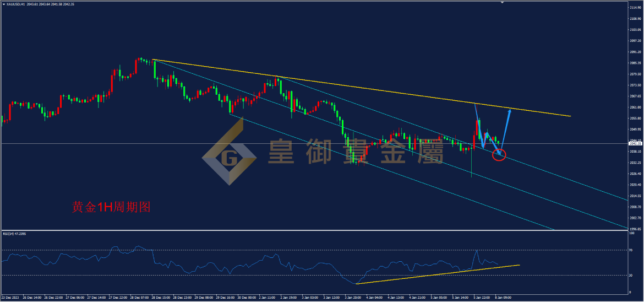
Task: Click the chart shift triangle marker at top
Action: click(501, 2)
